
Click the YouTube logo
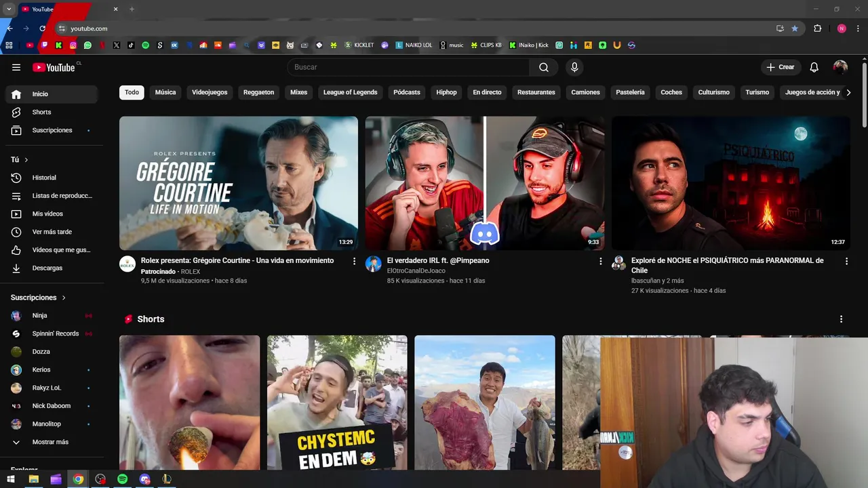[54, 67]
